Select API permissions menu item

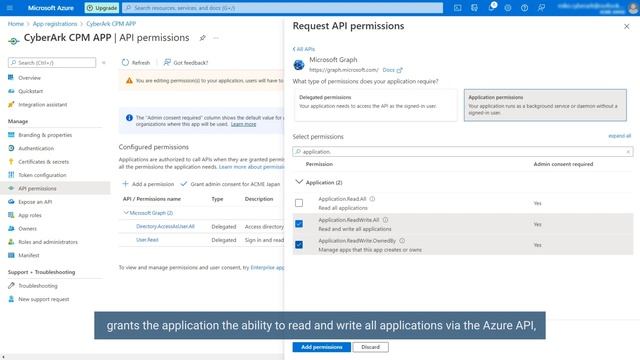point(55,188)
